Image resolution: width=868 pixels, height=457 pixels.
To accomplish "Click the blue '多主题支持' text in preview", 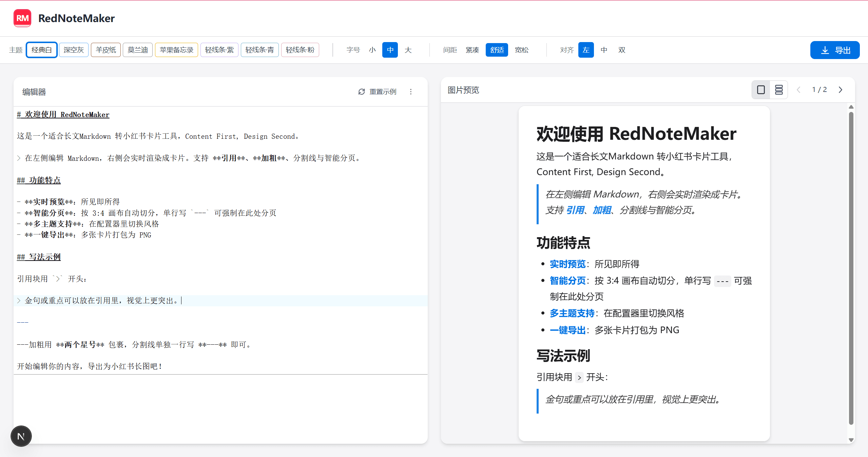I will (572, 313).
